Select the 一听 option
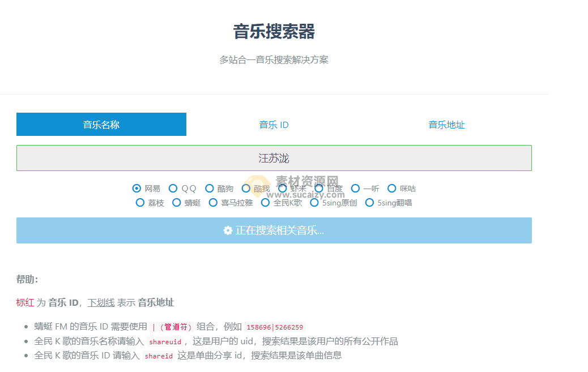 point(355,188)
